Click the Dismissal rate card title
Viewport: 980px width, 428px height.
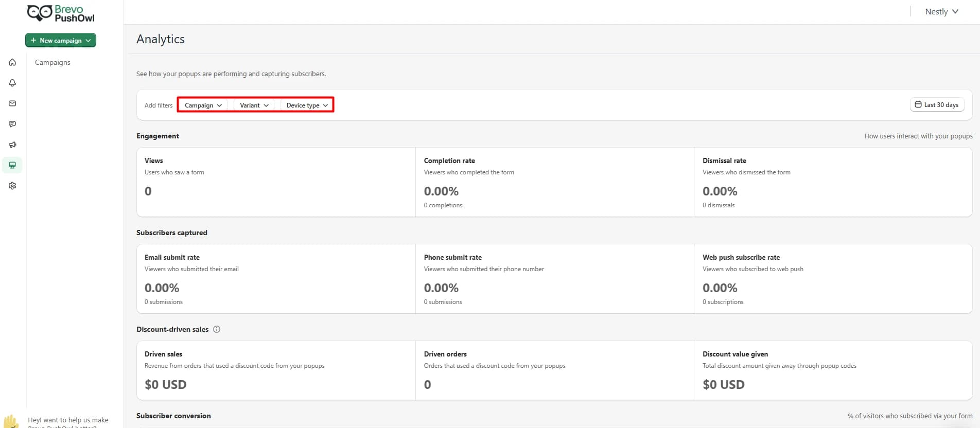[724, 160]
